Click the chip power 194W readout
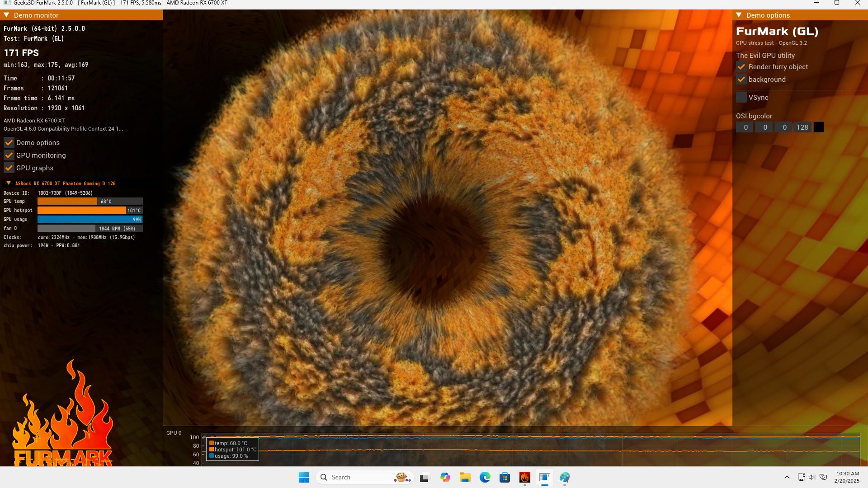868x488 pixels. click(59, 245)
